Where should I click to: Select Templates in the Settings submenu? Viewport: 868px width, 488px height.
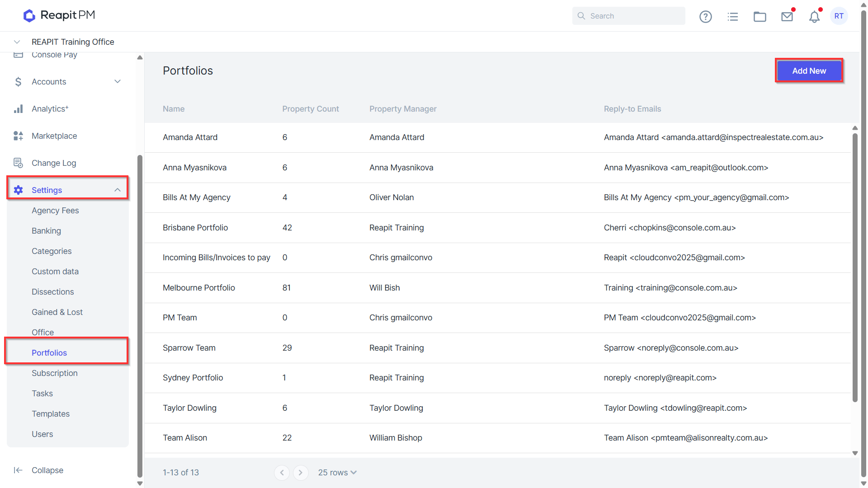pyautogui.click(x=51, y=414)
